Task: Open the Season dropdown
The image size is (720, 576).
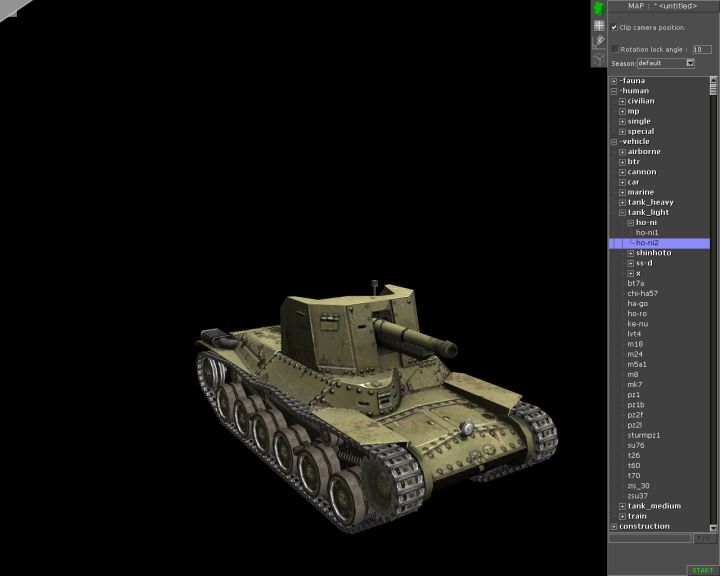Action: pos(689,63)
